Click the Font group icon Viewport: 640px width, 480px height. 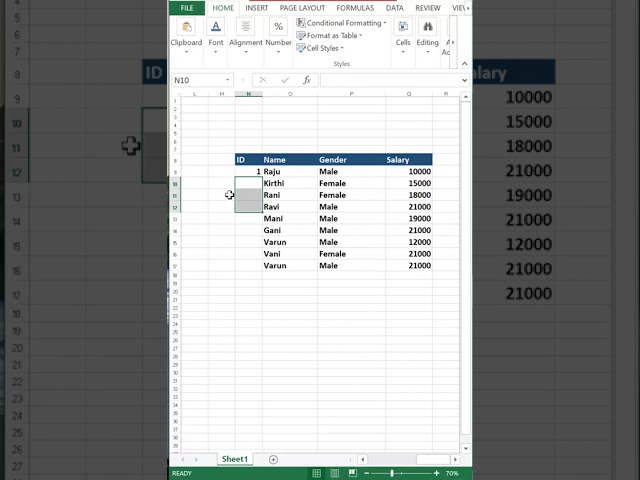[216, 27]
